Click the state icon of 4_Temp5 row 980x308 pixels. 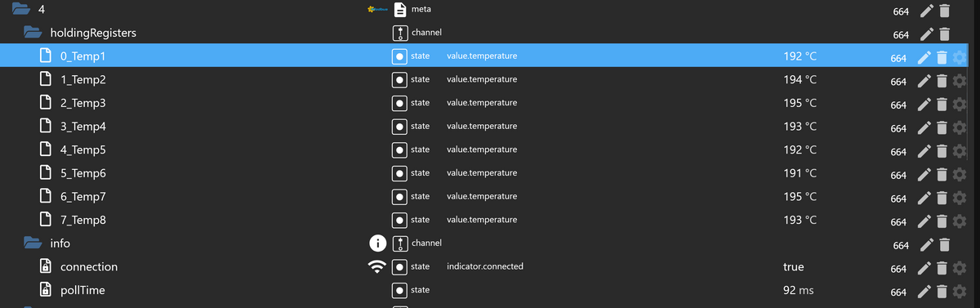[399, 150]
